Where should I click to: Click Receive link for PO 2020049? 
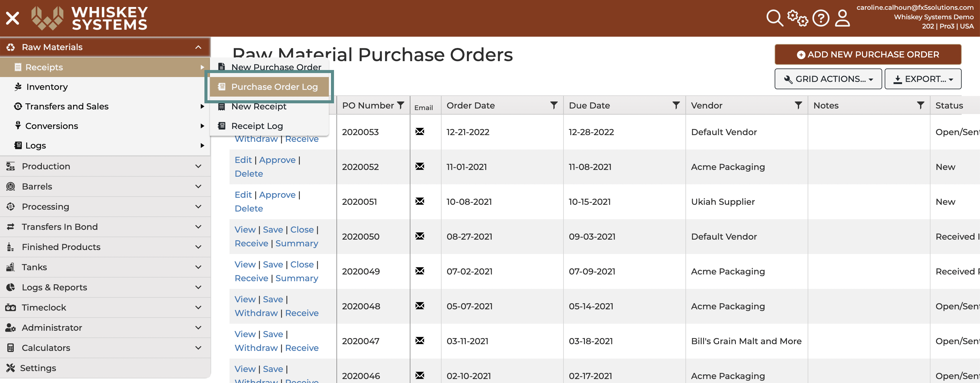[x=251, y=278]
